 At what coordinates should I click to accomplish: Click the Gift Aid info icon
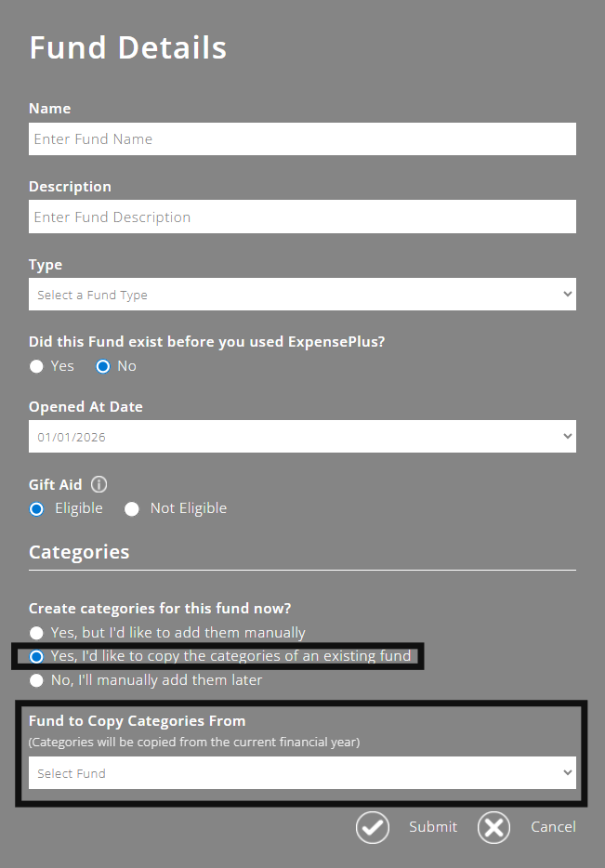click(99, 483)
